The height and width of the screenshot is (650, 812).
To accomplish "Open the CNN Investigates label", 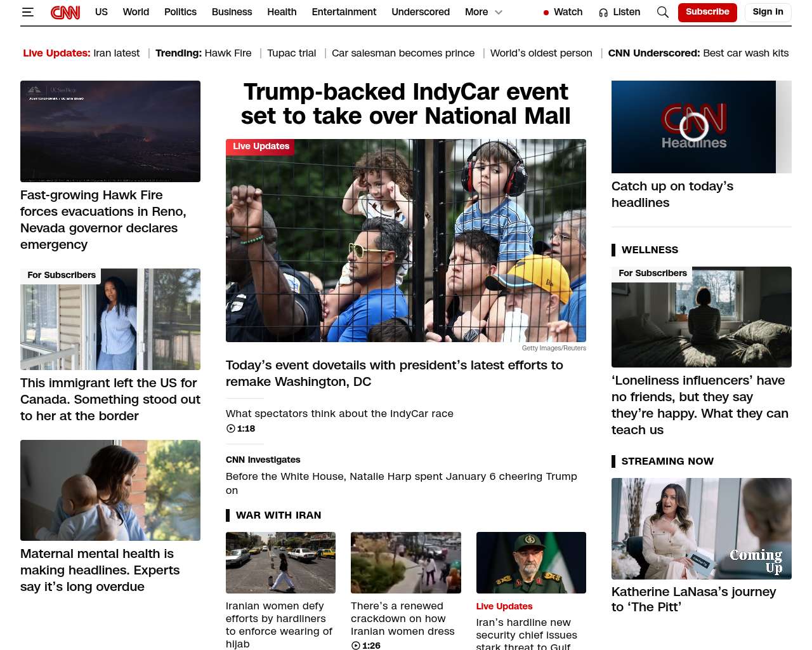I will [263, 460].
